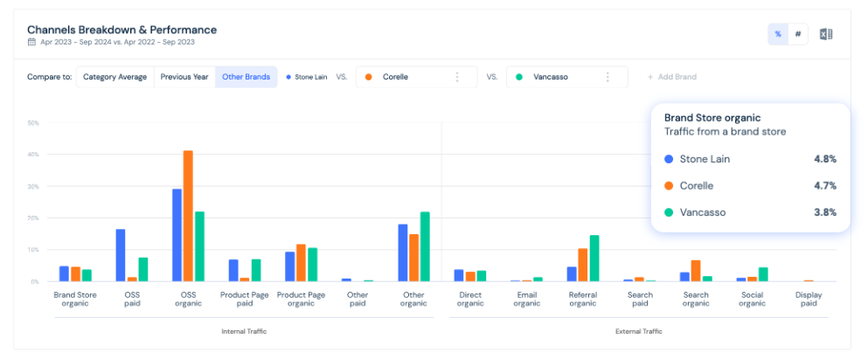Click the date range text under title
The height and width of the screenshot is (359, 868).
117,42
